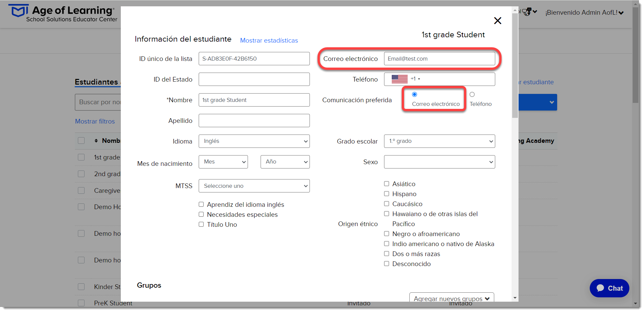Click inside ID único de la lista field

(254, 59)
